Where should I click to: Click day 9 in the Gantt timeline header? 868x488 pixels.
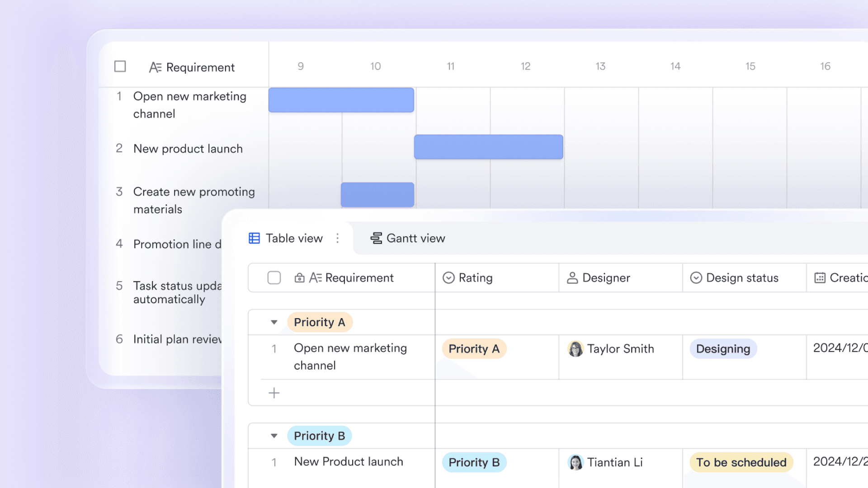coord(301,66)
